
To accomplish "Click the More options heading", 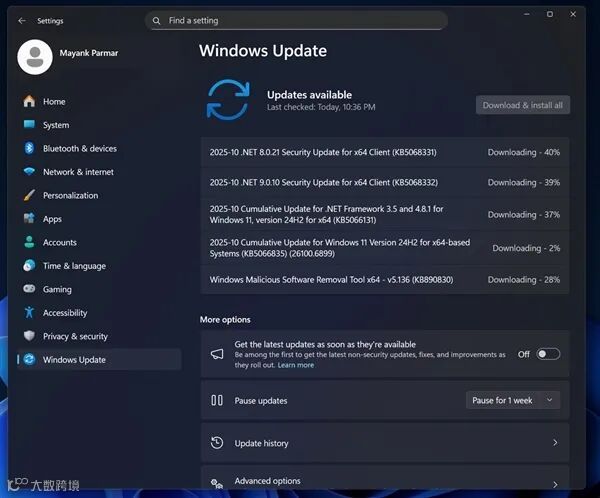I will coord(225,319).
